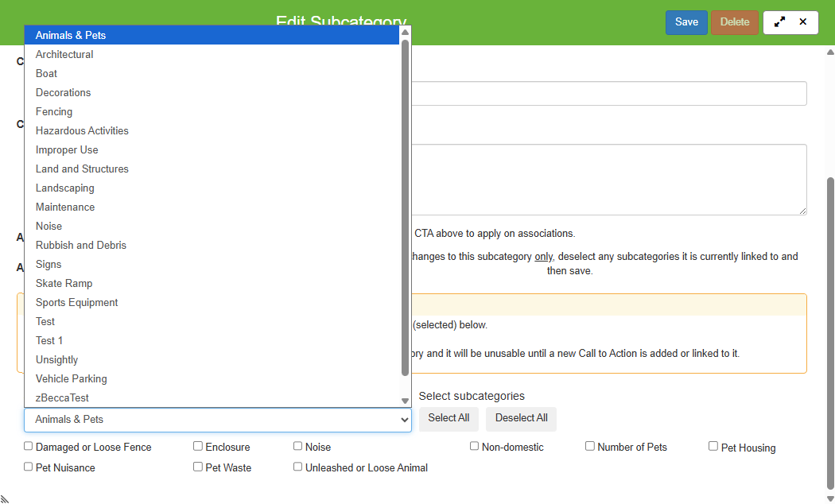Image resolution: width=835 pixels, height=504 pixels.
Task: Click the expand fullscreen arrows icon
Action: 779,22
